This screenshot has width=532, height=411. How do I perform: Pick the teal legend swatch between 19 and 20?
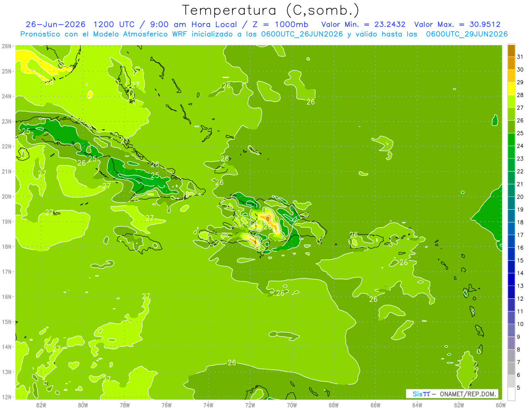[511, 203]
